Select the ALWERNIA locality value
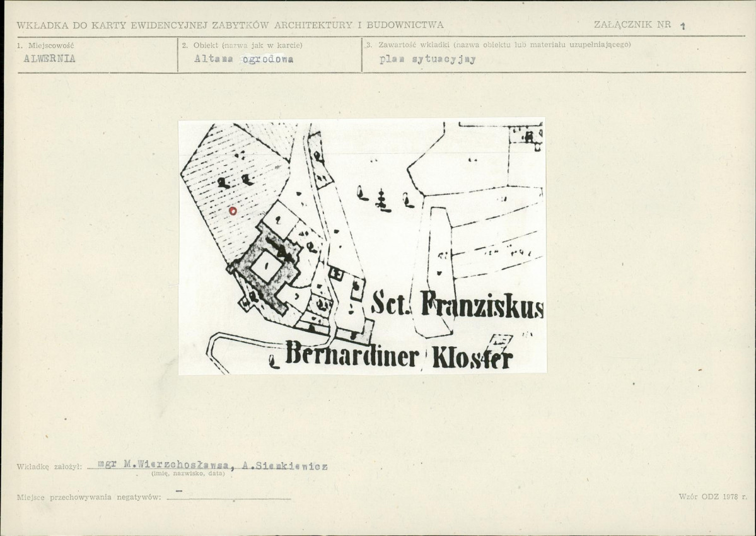This screenshot has width=756, height=536. pos(50,59)
